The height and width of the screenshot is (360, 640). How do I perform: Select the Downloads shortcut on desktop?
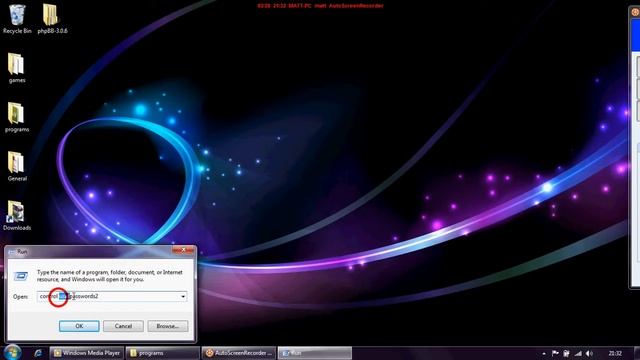(17, 216)
